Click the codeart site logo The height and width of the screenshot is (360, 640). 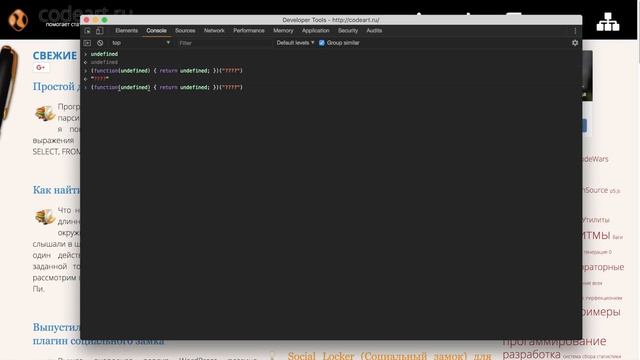pos(18,20)
